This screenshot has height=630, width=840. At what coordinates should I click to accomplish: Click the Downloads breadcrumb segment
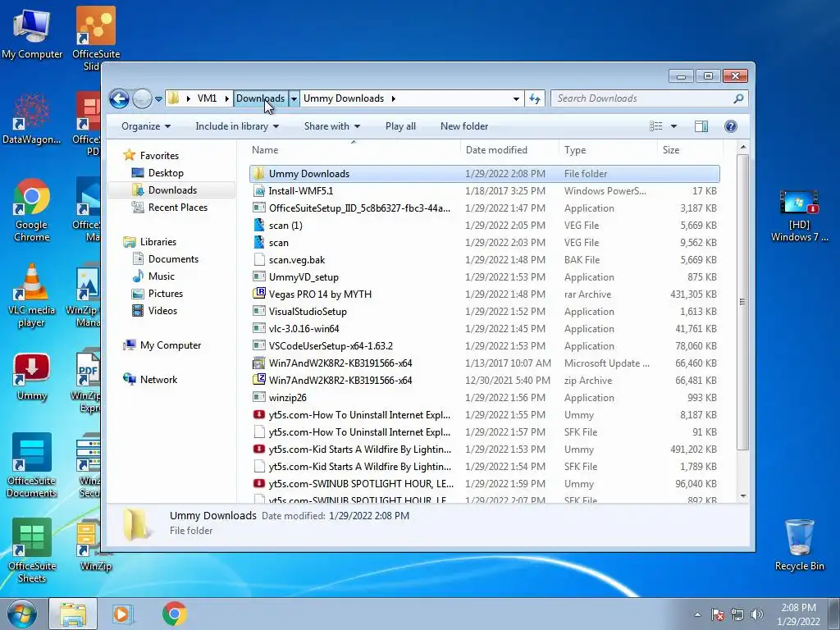click(x=260, y=98)
